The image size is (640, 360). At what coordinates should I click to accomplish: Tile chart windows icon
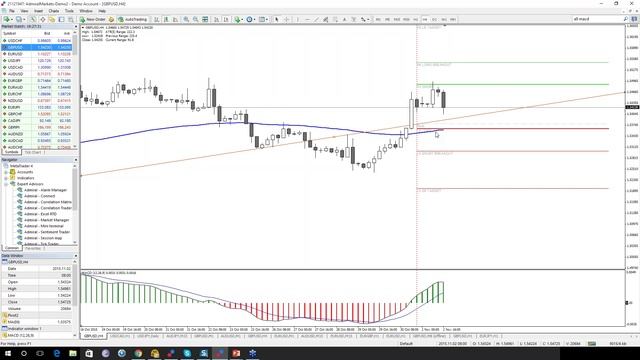[205, 19]
